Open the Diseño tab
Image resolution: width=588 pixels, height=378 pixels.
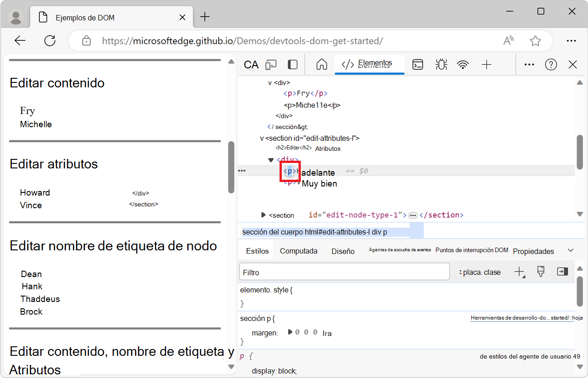click(x=342, y=250)
